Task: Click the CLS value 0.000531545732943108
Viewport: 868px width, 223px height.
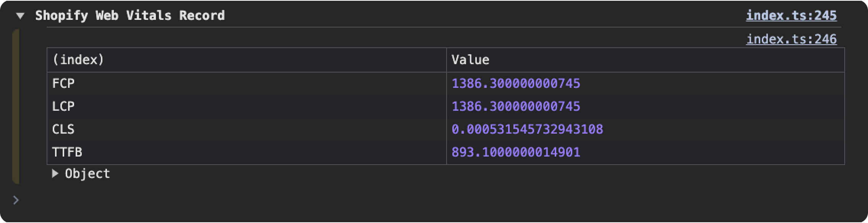Action: [527, 129]
